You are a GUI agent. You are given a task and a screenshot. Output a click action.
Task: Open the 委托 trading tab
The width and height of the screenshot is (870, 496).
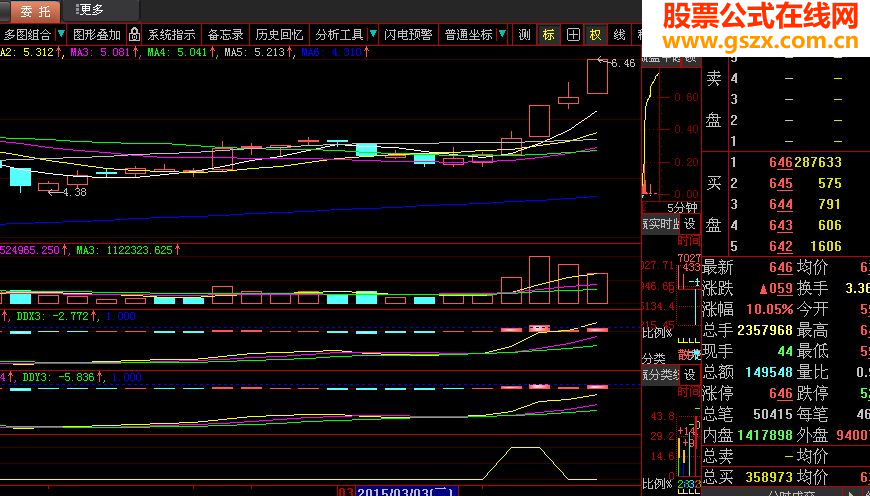click(35, 11)
